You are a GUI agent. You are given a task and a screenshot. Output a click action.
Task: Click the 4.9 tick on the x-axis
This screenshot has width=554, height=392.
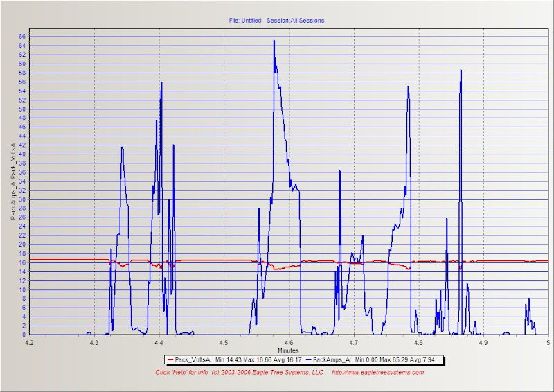click(483, 342)
